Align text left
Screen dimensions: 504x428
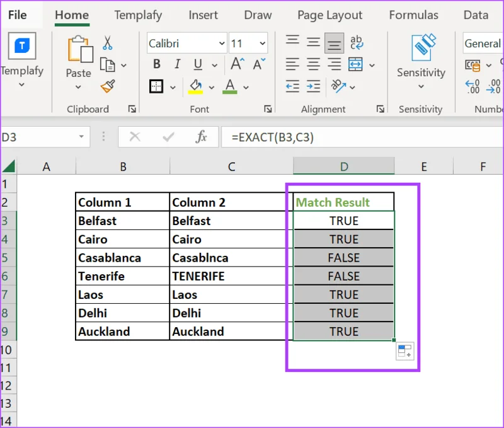click(292, 64)
